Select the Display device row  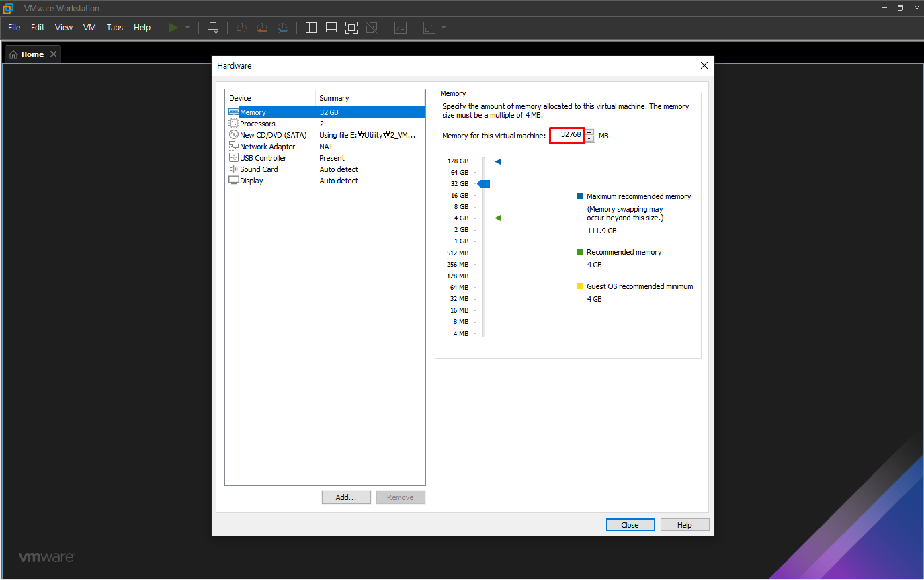[x=326, y=181]
